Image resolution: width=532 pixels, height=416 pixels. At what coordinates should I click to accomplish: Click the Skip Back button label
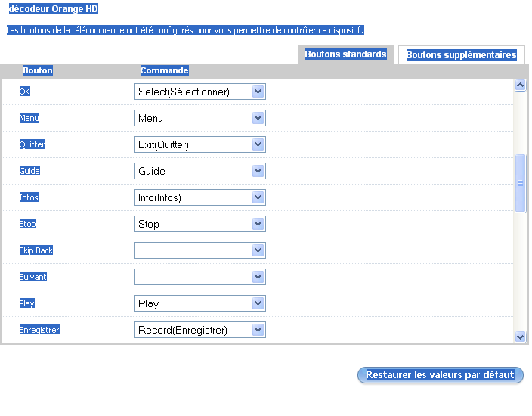[36, 250]
